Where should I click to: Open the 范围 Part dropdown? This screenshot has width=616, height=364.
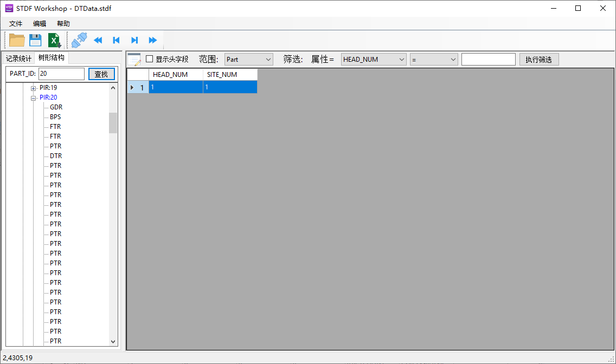click(x=248, y=60)
